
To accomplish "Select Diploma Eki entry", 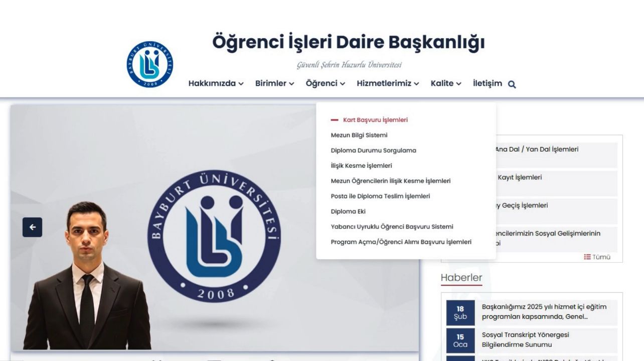I will click(x=348, y=211).
